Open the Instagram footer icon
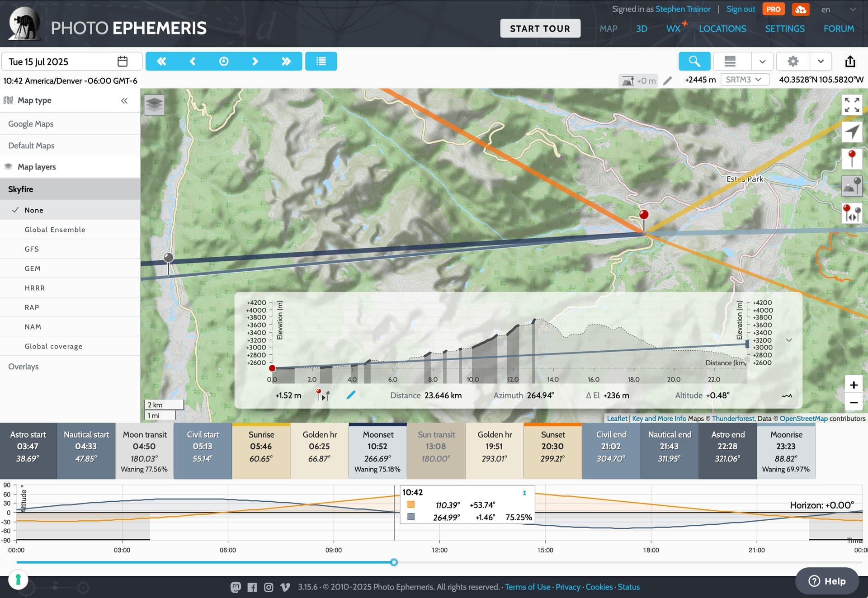Viewport: 868px width, 598px height. pyautogui.click(x=269, y=587)
